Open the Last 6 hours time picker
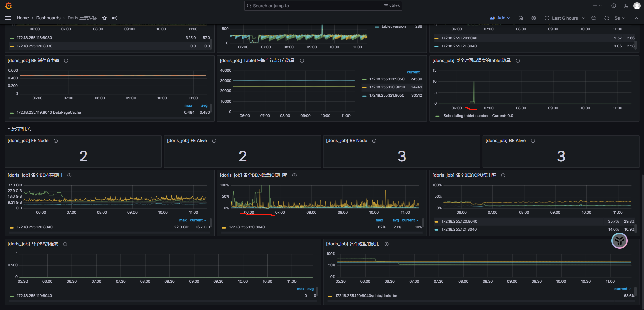The image size is (644, 310). 565,18
